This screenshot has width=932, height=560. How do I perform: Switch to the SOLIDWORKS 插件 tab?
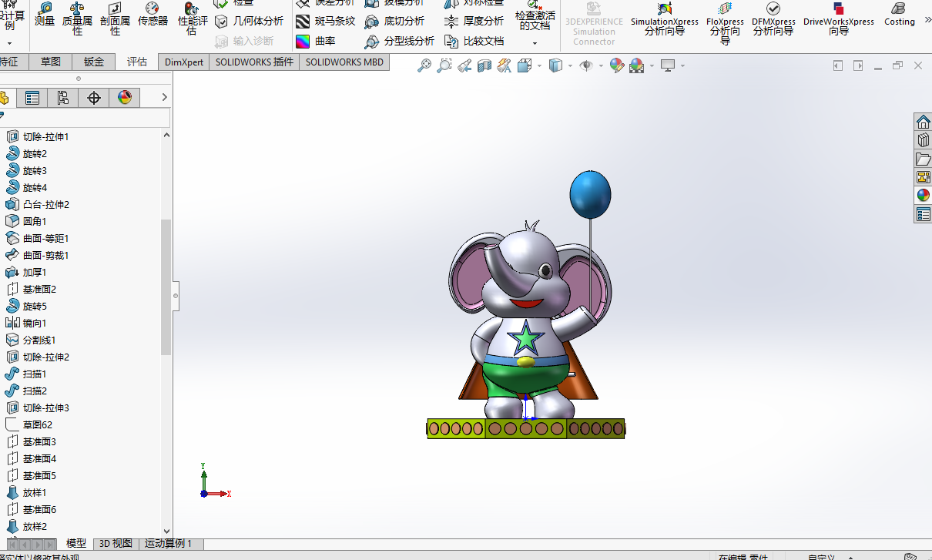[x=254, y=62]
